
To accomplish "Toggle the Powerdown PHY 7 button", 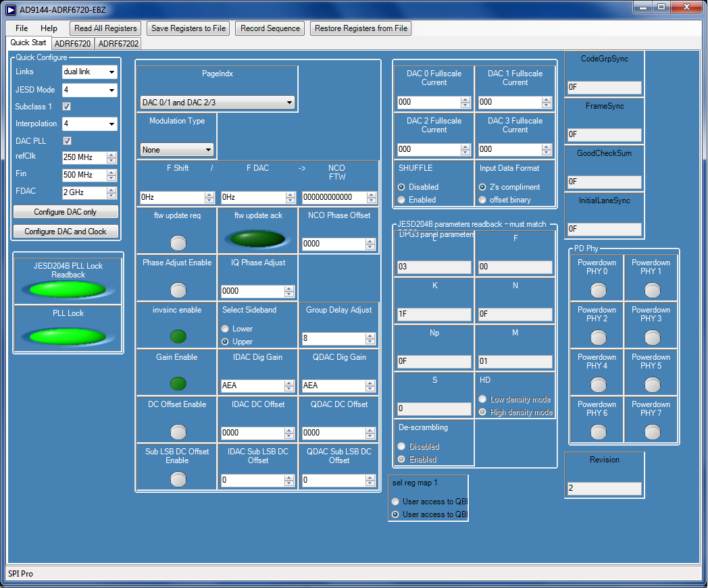I will point(652,432).
